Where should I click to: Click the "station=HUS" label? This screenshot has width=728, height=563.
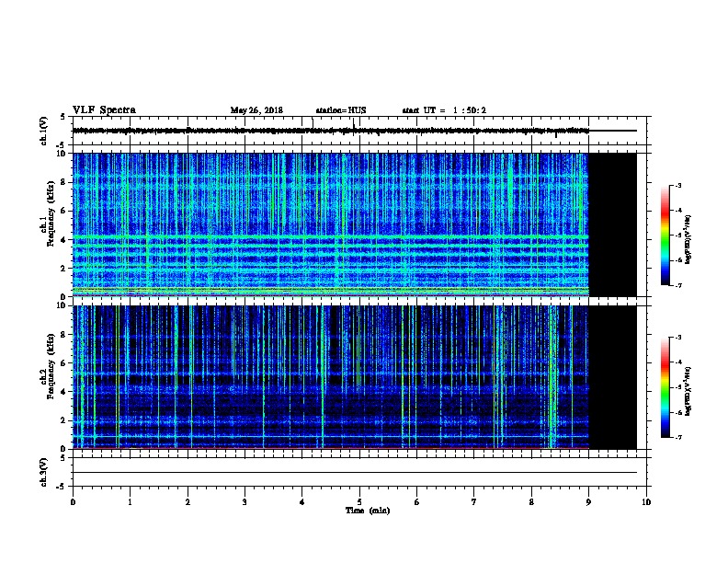[x=341, y=110]
